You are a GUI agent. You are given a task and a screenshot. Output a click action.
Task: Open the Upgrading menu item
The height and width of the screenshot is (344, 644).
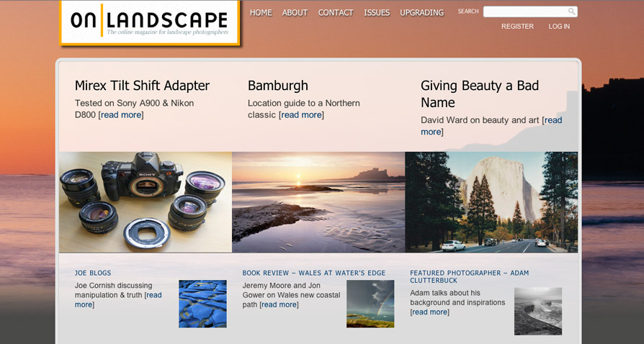pos(422,13)
